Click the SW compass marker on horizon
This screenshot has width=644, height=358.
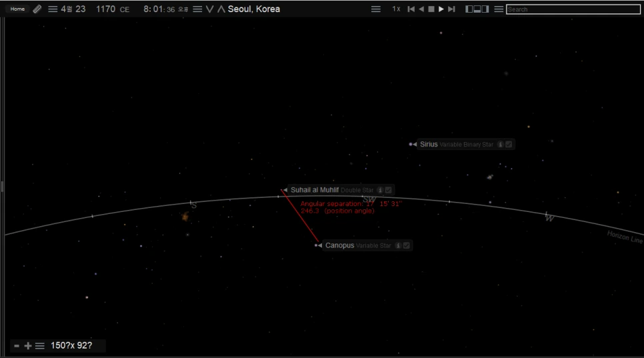pos(369,199)
